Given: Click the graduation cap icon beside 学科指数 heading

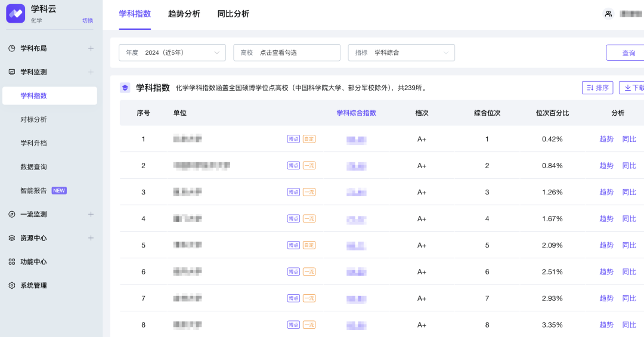Looking at the screenshot, I should [x=125, y=88].
